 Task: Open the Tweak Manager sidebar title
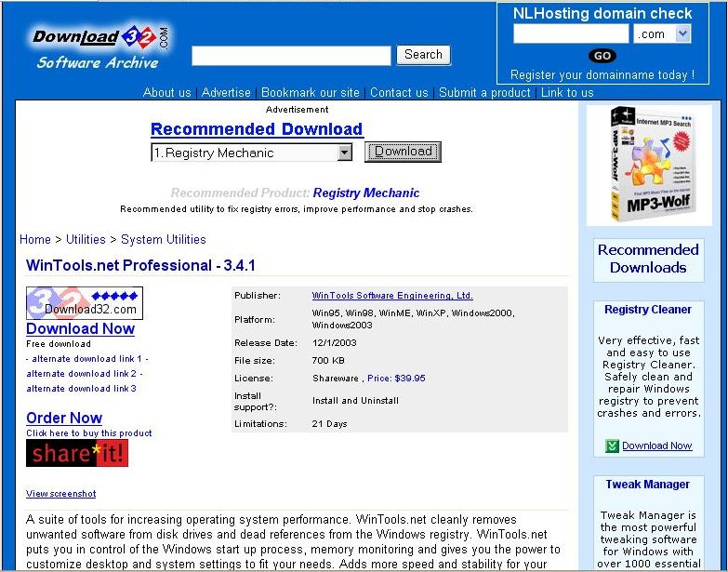coord(648,485)
